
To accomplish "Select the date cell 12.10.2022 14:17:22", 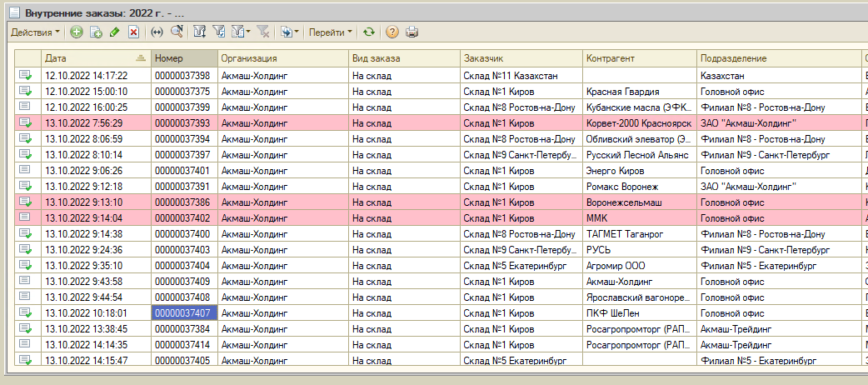I will 96,75.
